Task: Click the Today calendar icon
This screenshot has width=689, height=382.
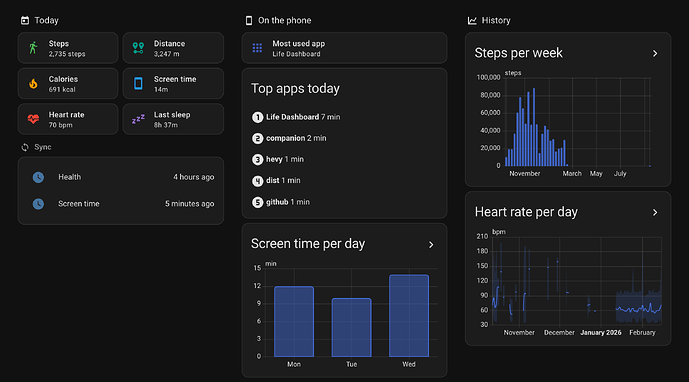Action: [x=25, y=20]
